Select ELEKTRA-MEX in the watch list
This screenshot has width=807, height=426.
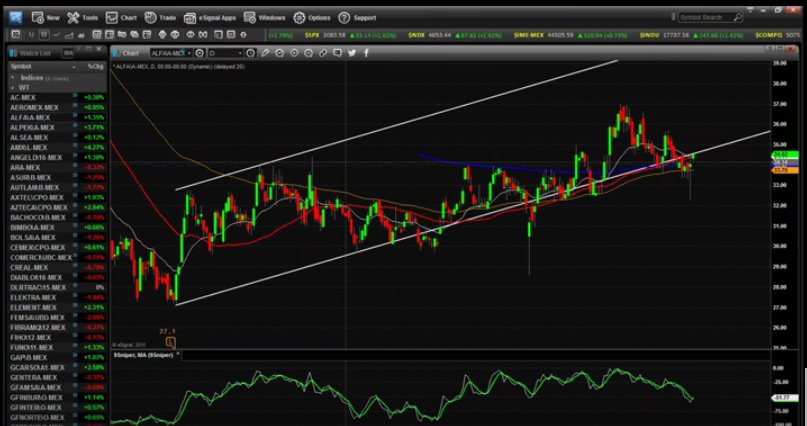click(x=58, y=297)
